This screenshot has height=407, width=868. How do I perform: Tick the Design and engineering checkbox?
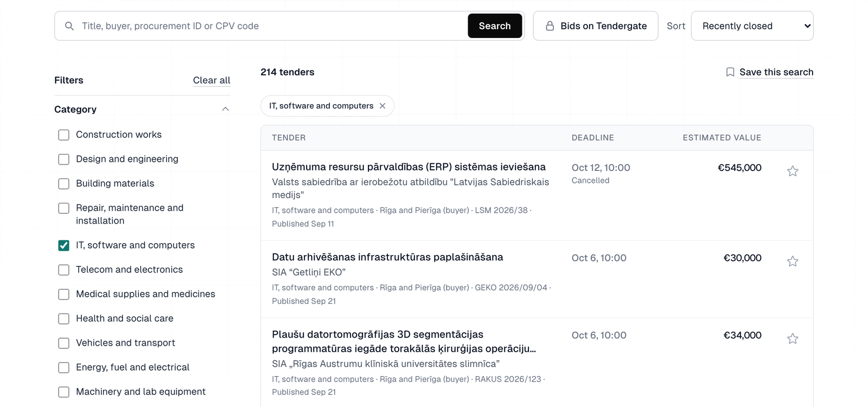(64, 160)
